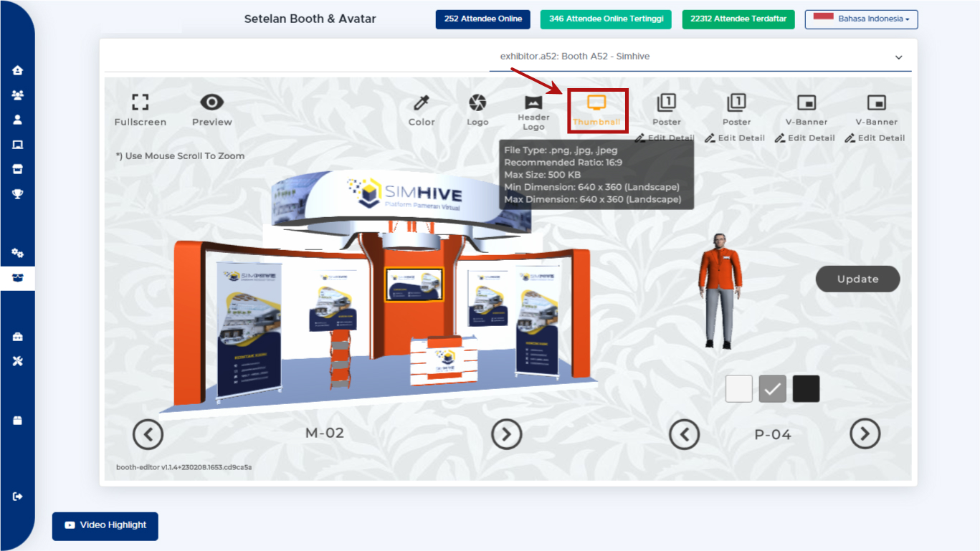Click the 252 Attendee Online badge
This screenshot has width=980, height=551.
pos(483,19)
